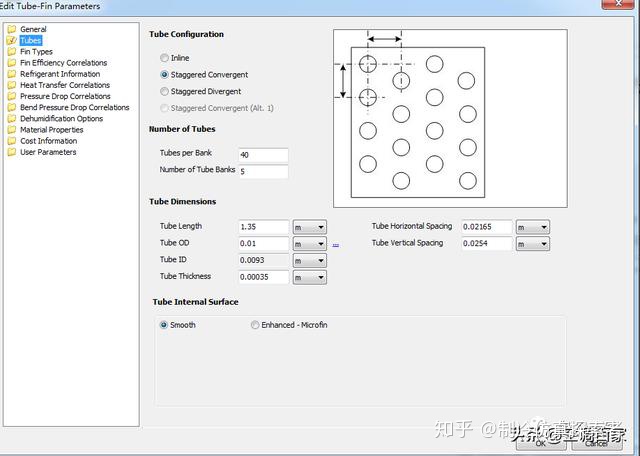Open Heat Transfer Correlations section
The height and width of the screenshot is (456, 640).
pos(65,85)
